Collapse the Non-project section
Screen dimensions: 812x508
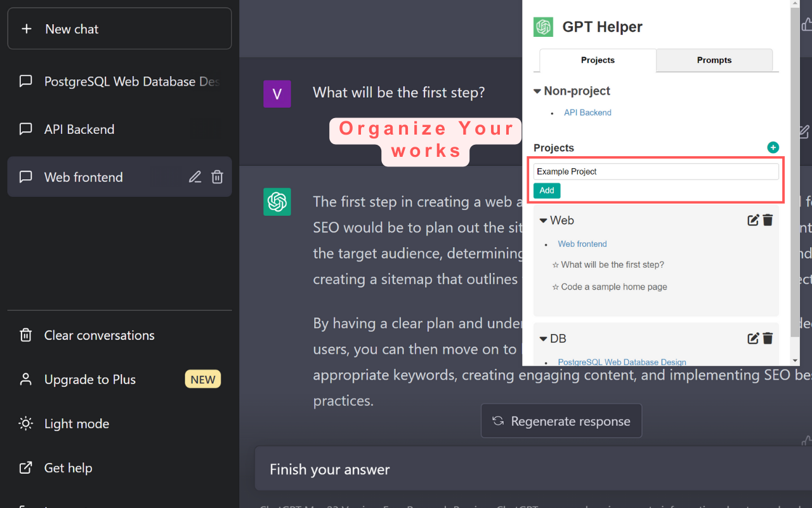coord(538,91)
